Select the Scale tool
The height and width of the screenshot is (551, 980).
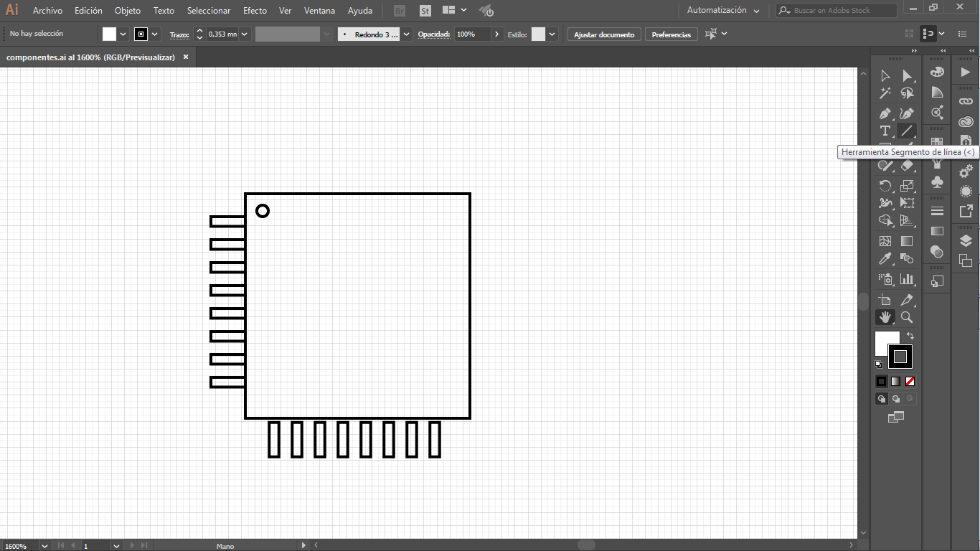click(x=907, y=186)
